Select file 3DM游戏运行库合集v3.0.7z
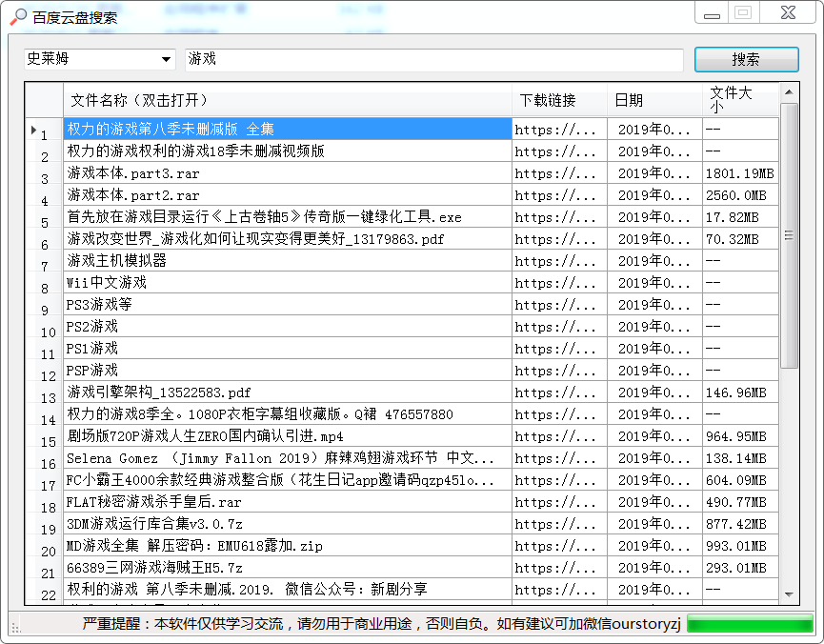Screen dimensions: 824x644 tap(288, 524)
